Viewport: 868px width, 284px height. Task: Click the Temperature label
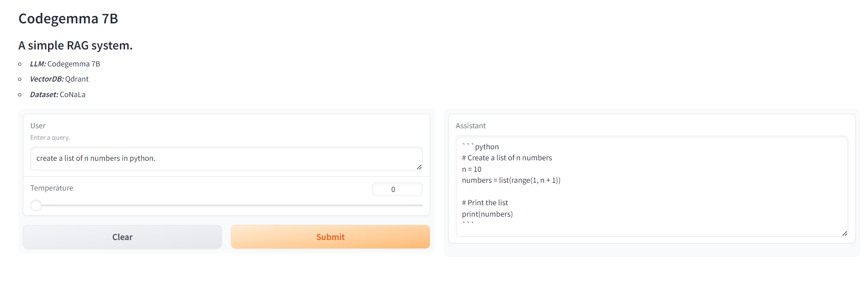[x=52, y=188]
